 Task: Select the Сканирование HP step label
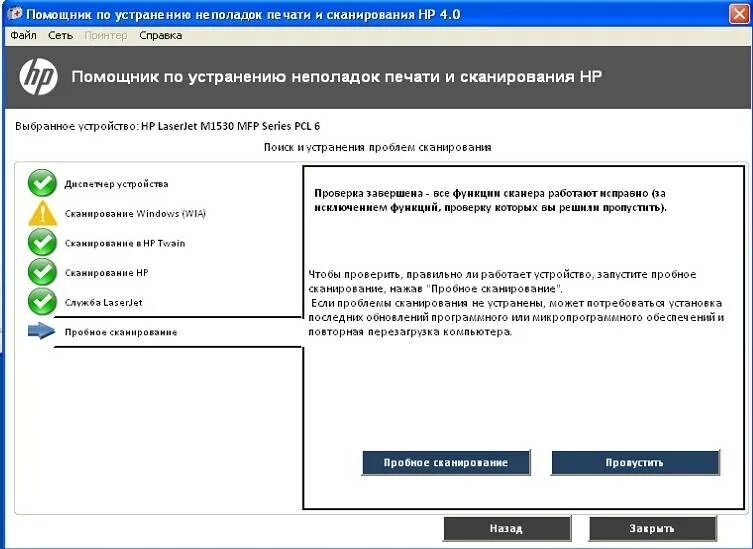107,273
